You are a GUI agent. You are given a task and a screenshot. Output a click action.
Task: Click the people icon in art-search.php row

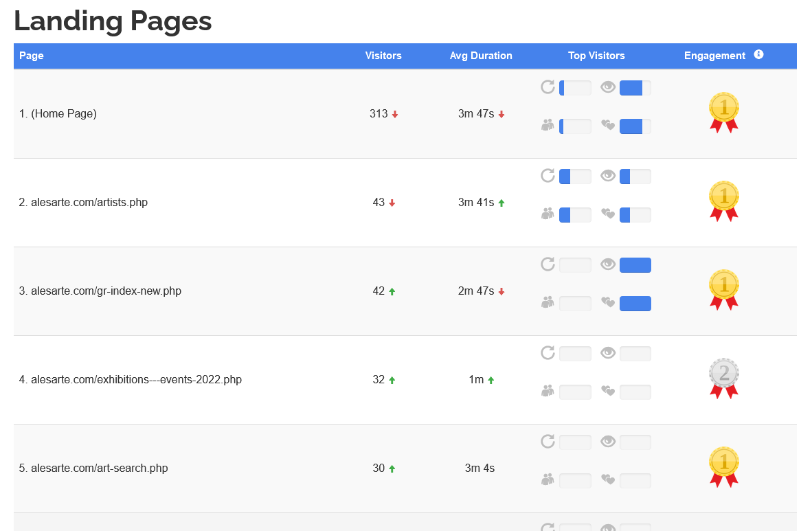point(548,479)
